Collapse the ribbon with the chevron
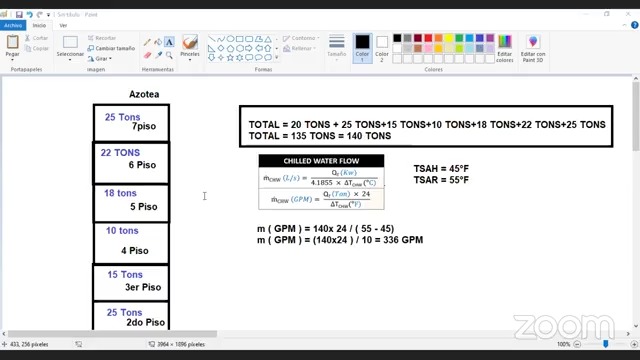 pos(624,25)
